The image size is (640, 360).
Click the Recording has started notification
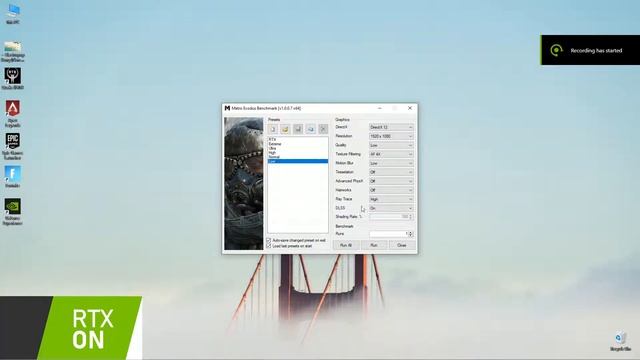pyautogui.click(x=590, y=50)
